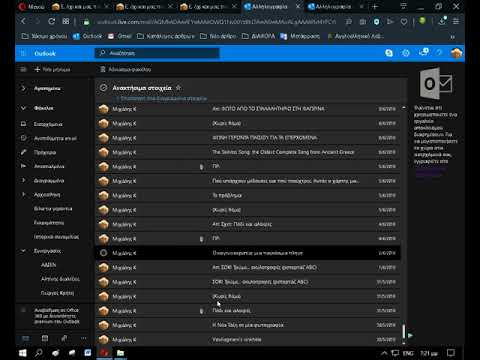Viewport: 480px width, 360px height.
Task: Open the ΑΔΕΙΑ group folder
Action: tap(48, 265)
